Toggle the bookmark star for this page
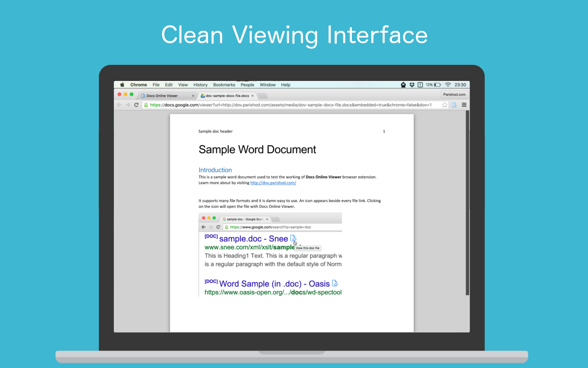Screen dimensions: 588x368 click(x=444, y=105)
